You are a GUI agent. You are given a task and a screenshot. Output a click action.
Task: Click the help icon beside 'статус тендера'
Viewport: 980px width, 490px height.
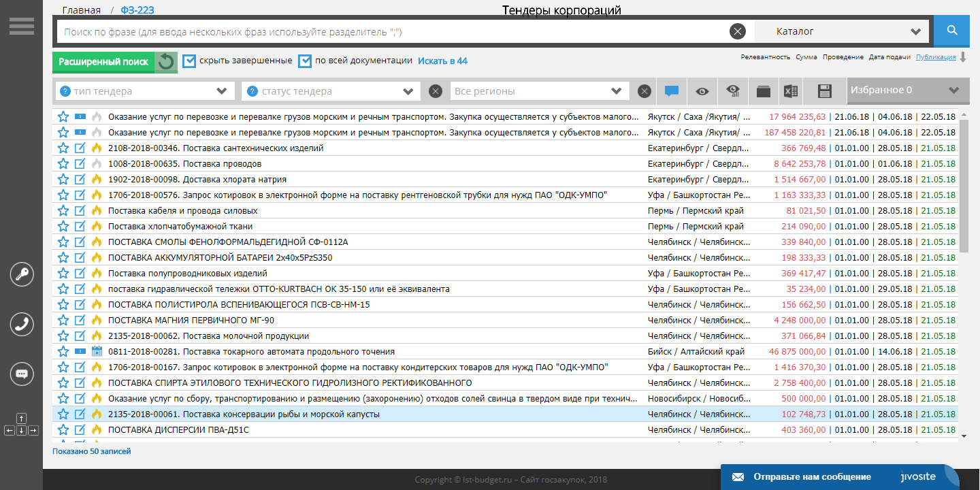[252, 91]
